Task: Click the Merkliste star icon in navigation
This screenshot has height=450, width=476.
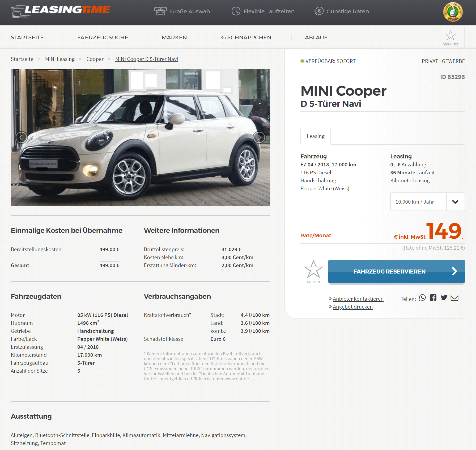Action: (x=450, y=35)
